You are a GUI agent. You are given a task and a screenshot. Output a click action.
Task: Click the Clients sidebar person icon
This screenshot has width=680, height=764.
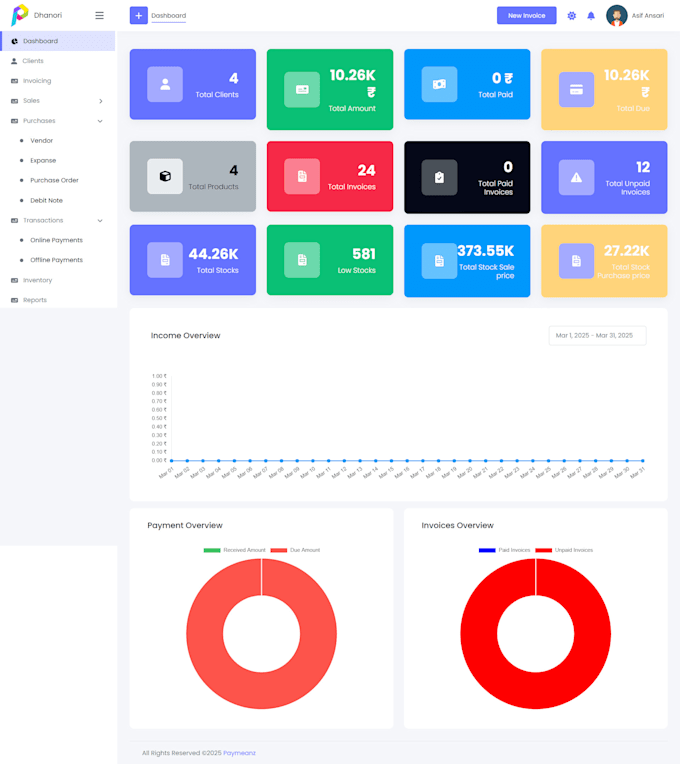[14, 61]
